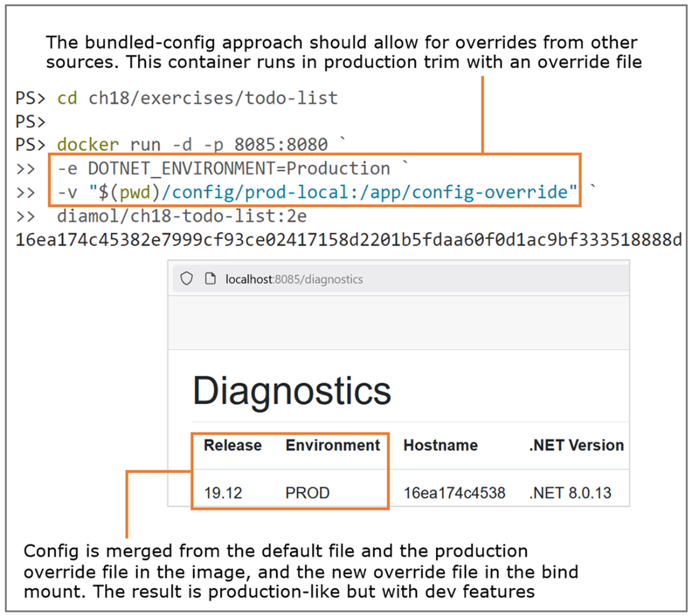
Task: Click the page info document icon
Action: (211, 279)
